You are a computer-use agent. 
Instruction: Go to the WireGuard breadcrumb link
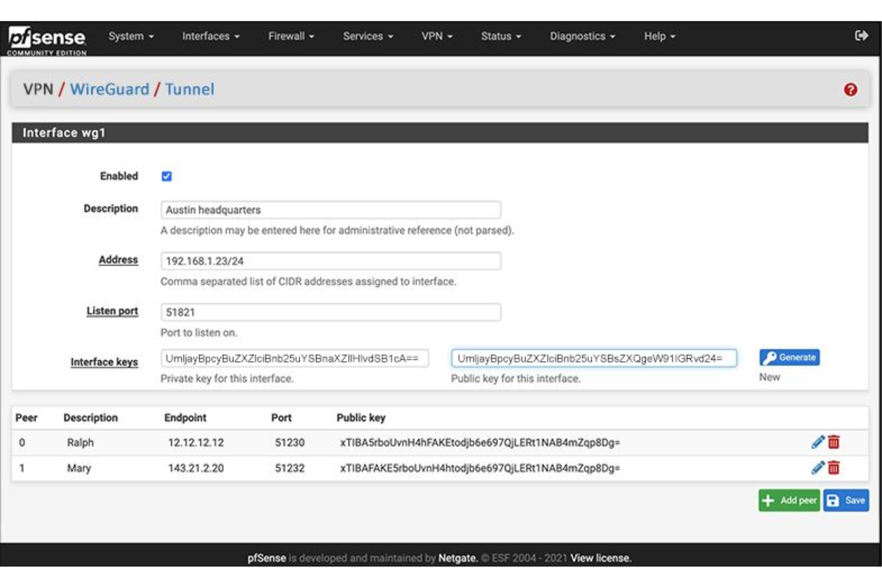[110, 89]
